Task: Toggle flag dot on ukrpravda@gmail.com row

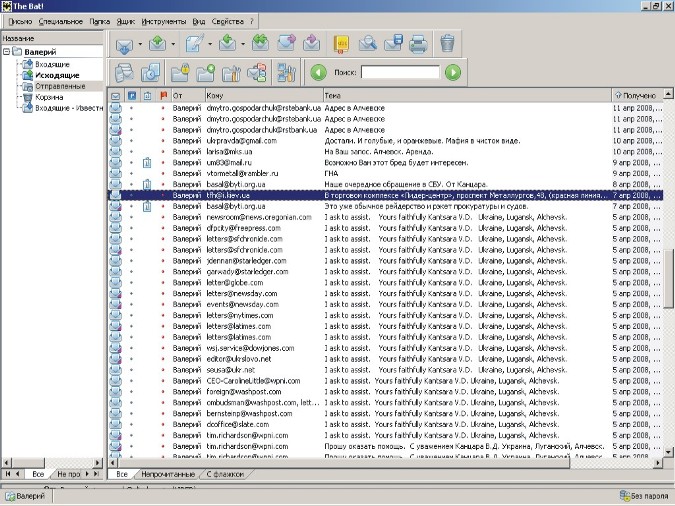Action: (x=163, y=141)
